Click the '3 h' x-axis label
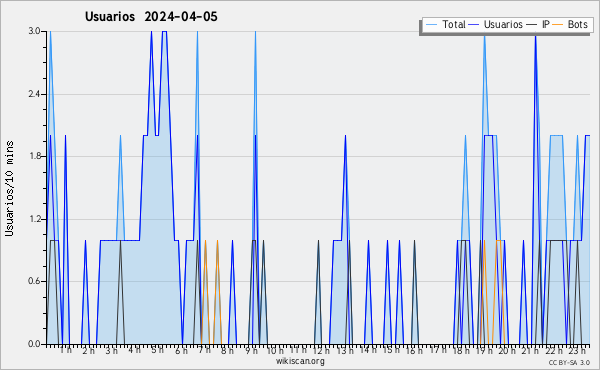Image resolution: width=600 pixels, height=370 pixels. 112,351
